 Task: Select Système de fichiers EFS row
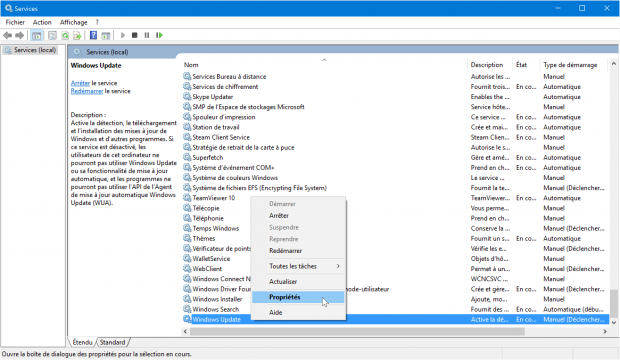(394, 188)
